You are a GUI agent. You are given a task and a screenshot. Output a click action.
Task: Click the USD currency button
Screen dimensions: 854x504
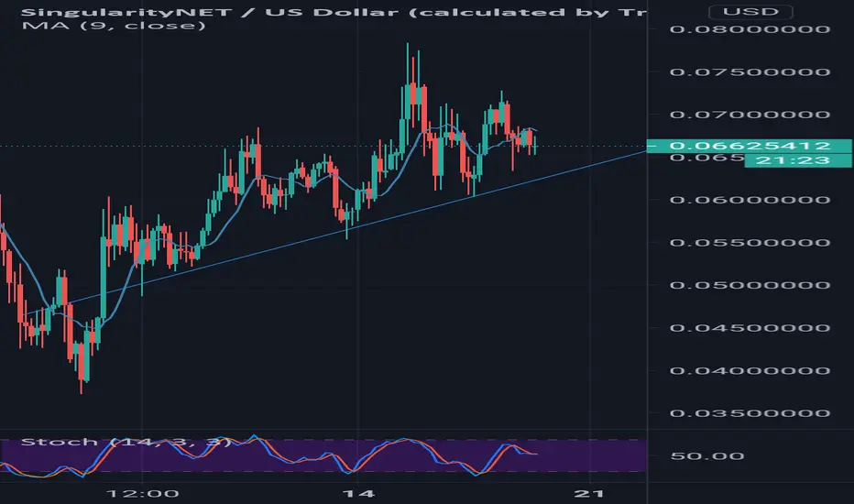(x=750, y=11)
